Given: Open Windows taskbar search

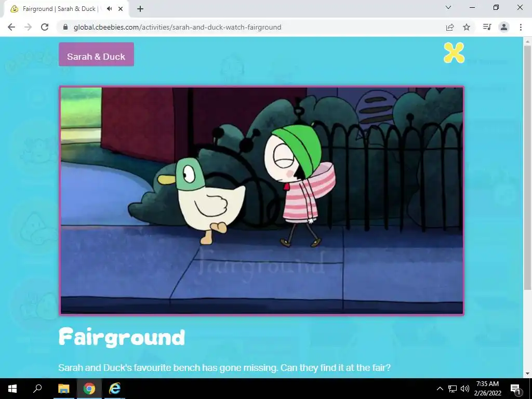Looking at the screenshot, I should coord(37,389).
